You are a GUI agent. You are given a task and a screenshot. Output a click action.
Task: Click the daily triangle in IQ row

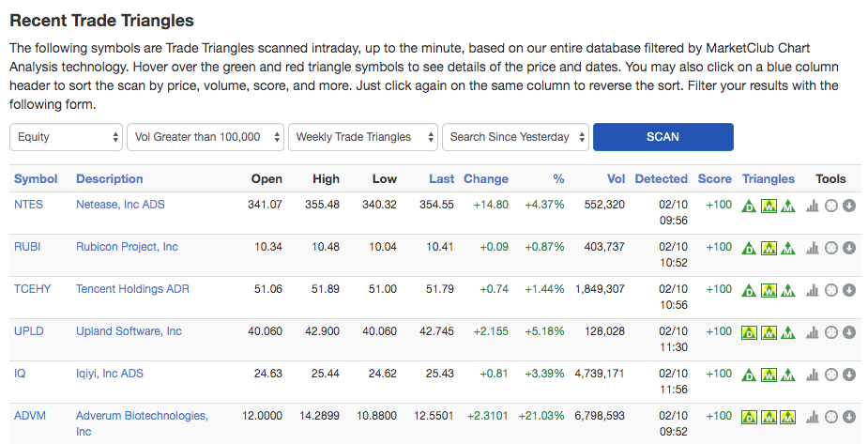click(749, 375)
